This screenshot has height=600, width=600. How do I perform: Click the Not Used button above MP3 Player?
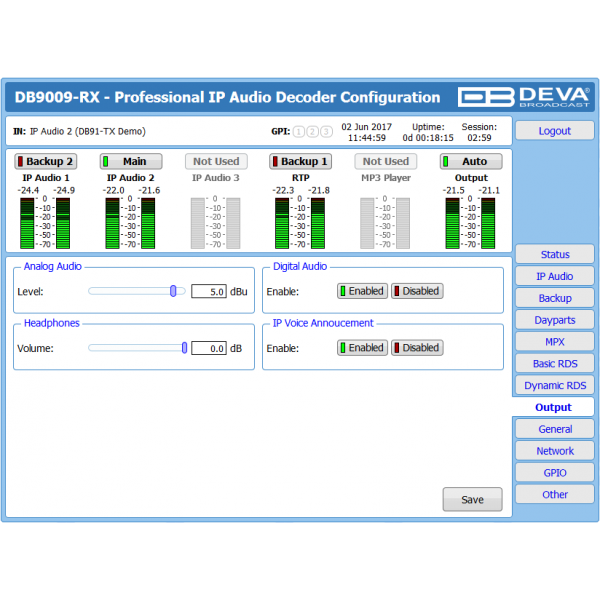pyautogui.click(x=386, y=161)
